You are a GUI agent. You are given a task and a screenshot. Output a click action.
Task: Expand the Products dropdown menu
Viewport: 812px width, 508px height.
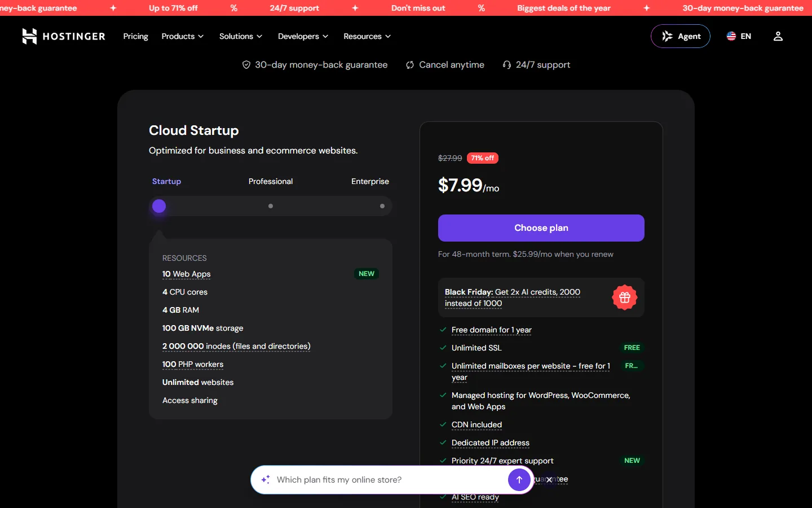coord(183,36)
